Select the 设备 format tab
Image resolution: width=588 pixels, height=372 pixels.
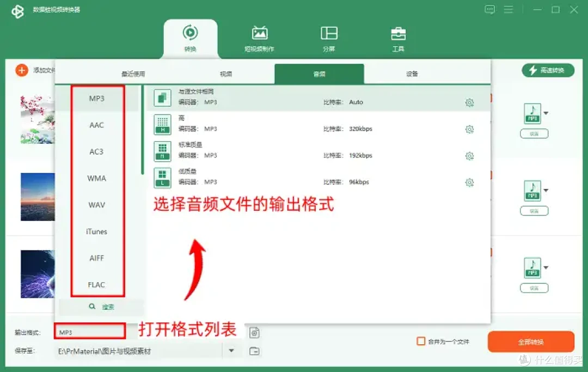tap(412, 74)
